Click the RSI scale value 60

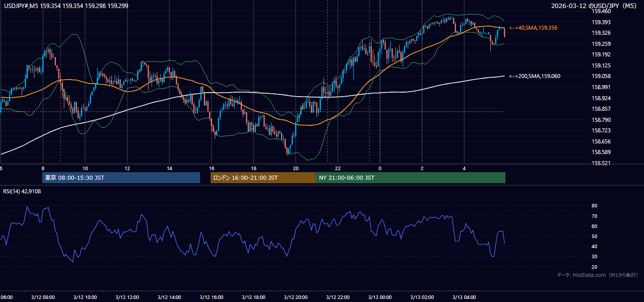pos(594,226)
